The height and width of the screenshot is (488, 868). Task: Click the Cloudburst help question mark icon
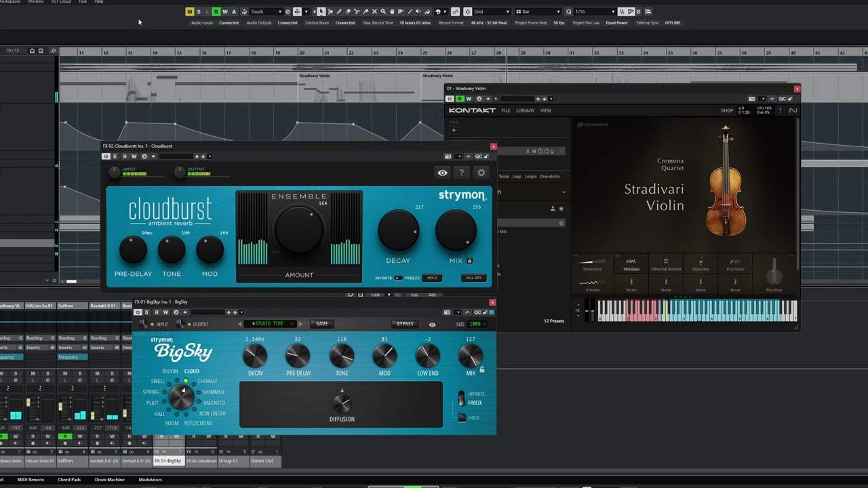click(x=461, y=173)
